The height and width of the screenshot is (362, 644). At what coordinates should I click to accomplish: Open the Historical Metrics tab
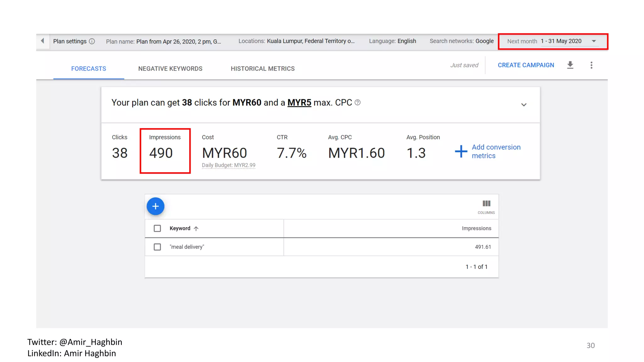pyautogui.click(x=263, y=69)
